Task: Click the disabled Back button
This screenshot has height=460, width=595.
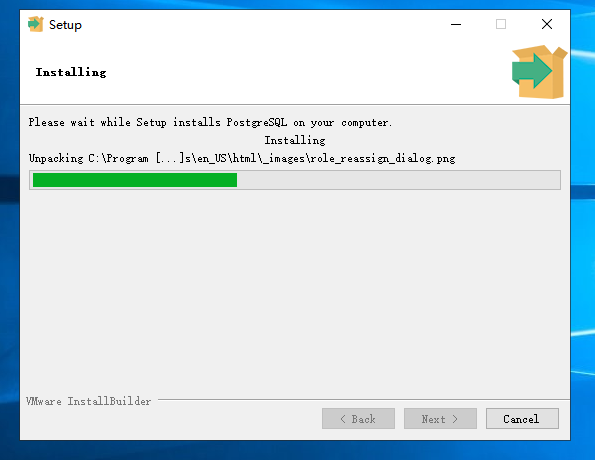Action: click(x=358, y=419)
